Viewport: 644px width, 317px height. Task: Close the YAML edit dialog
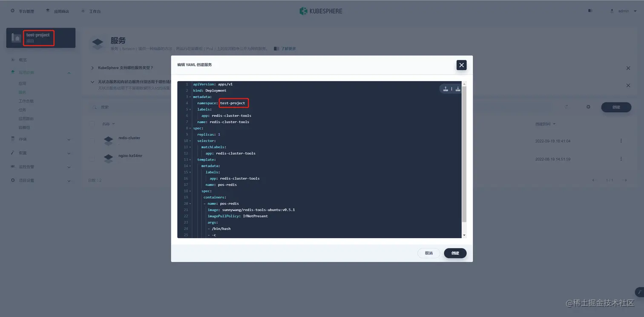pos(461,65)
